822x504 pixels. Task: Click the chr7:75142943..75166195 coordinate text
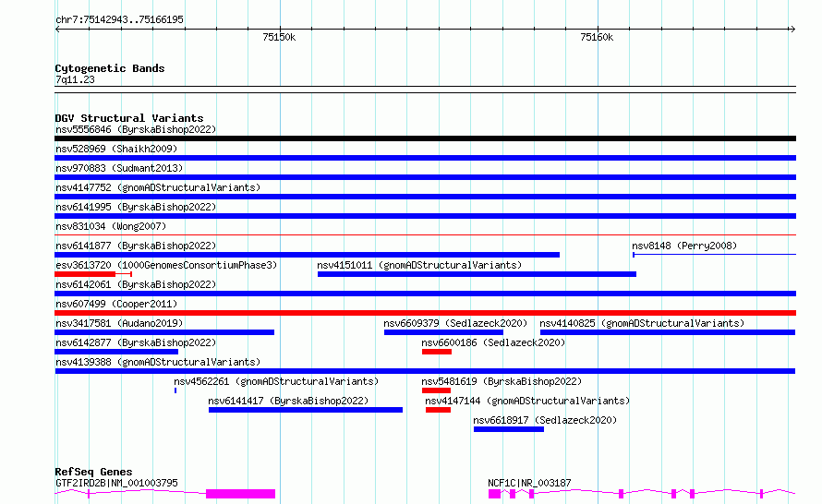pos(119,19)
